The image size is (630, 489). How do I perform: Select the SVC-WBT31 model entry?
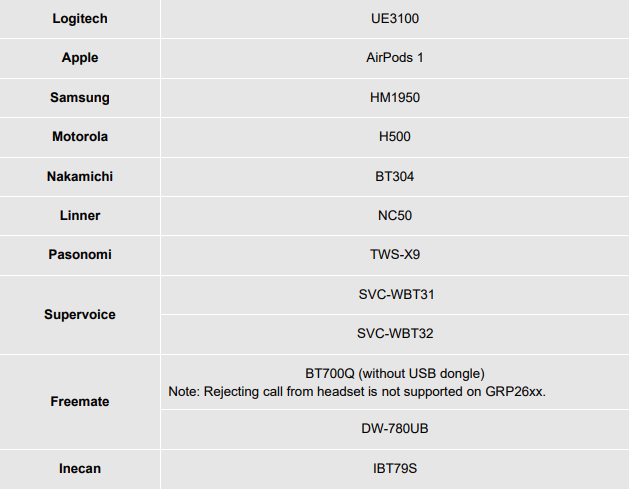[x=395, y=295]
